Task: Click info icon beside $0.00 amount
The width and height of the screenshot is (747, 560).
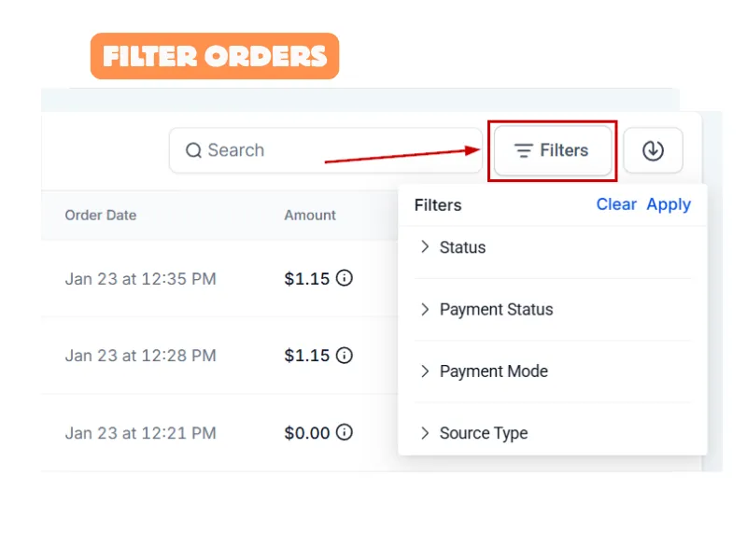Action: click(345, 433)
